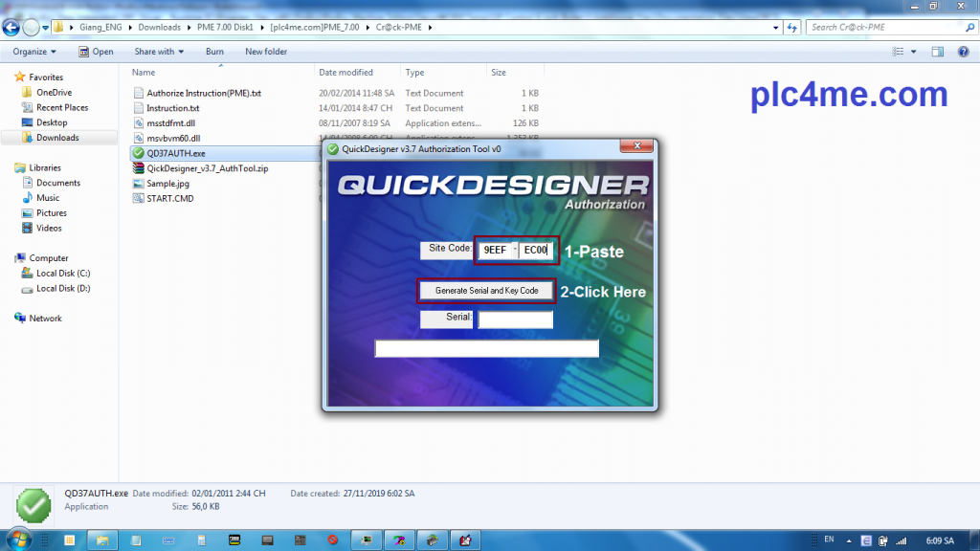The width and height of the screenshot is (980, 551).
Task: Click the Serial text field
Action: click(x=515, y=320)
